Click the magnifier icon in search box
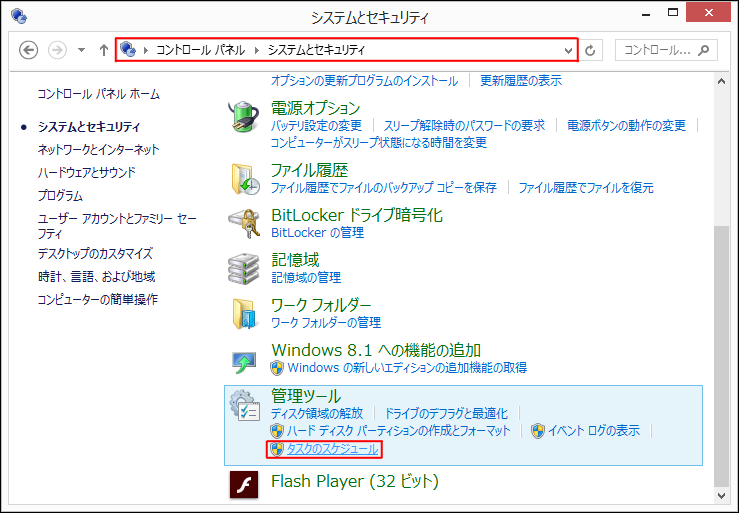739x513 pixels. (704, 50)
